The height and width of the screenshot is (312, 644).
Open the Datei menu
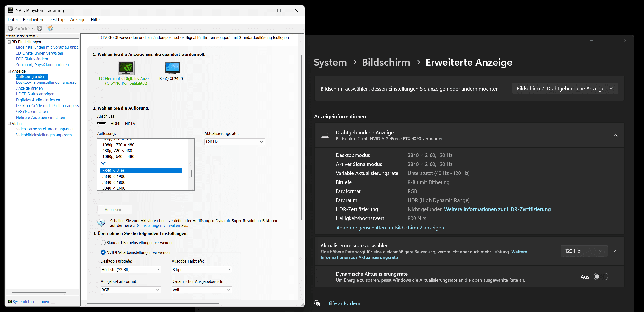click(12, 19)
